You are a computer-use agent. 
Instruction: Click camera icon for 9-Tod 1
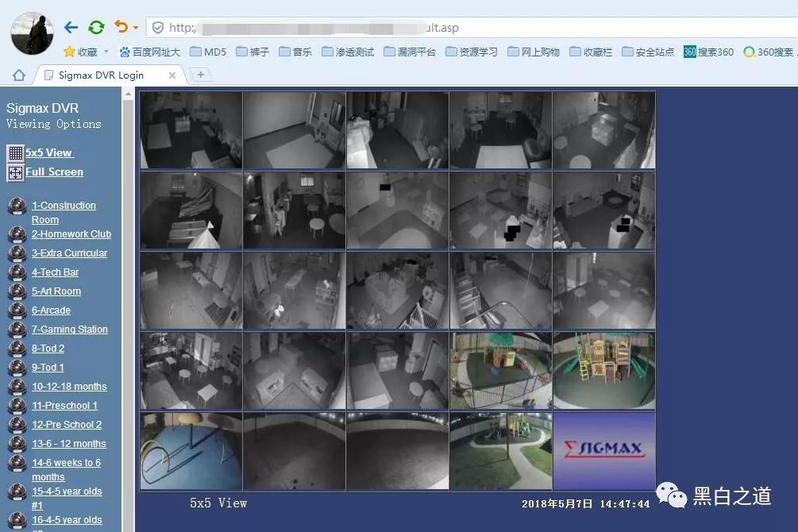pyautogui.click(x=17, y=368)
